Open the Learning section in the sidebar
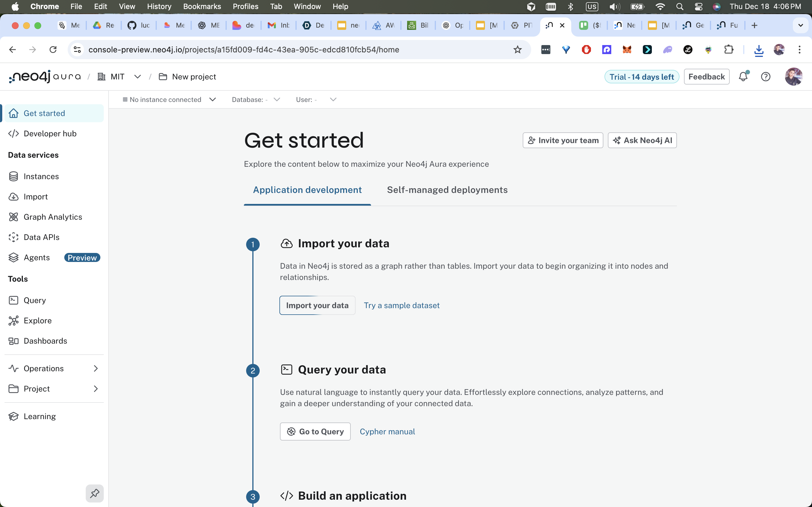The image size is (812, 507). (x=39, y=416)
